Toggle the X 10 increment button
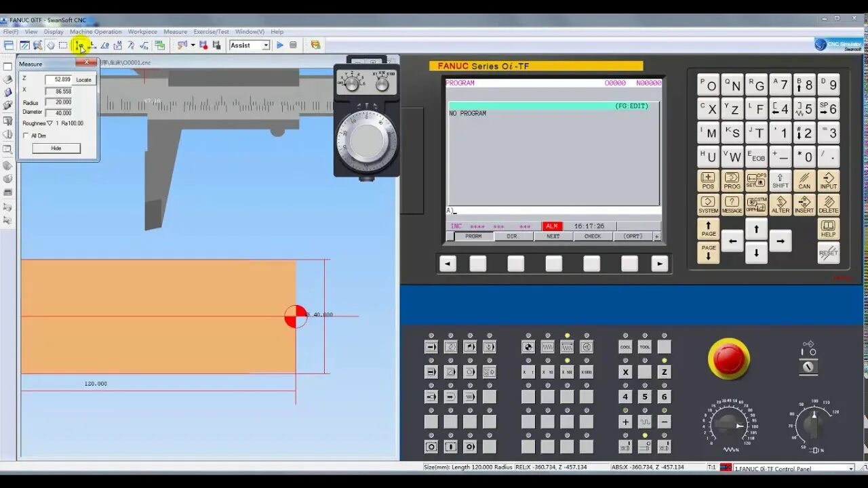 click(547, 372)
